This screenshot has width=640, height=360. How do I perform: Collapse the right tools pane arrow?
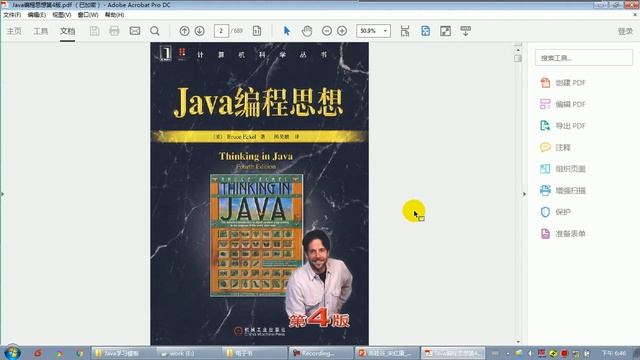point(524,194)
